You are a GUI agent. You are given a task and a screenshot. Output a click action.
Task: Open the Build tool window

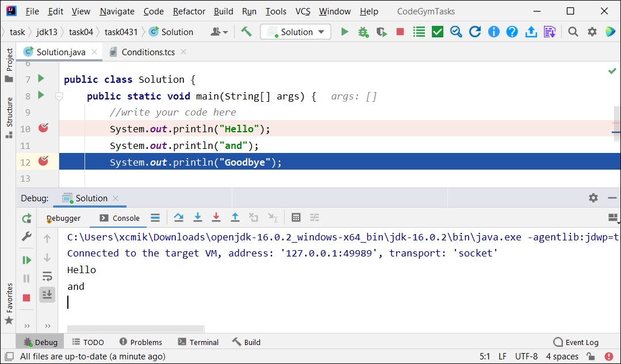pos(246,342)
